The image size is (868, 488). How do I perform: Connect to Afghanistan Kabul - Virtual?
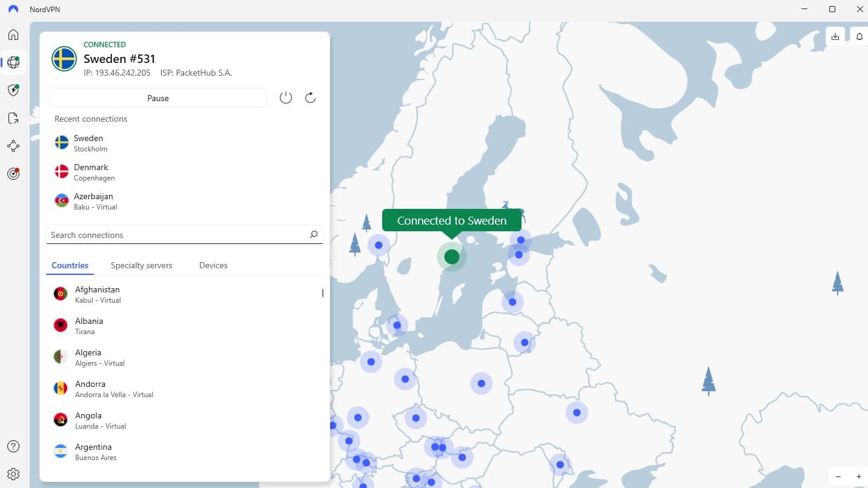pos(185,294)
